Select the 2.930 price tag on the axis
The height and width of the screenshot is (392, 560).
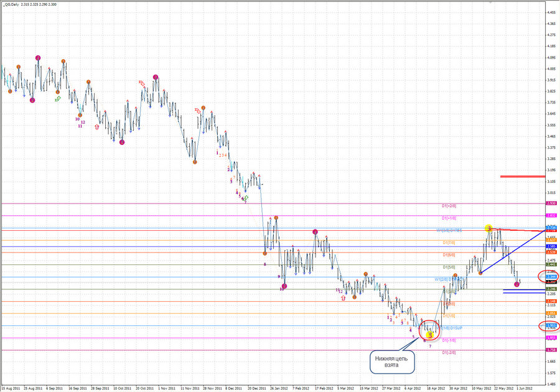click(x=551, y=203)
